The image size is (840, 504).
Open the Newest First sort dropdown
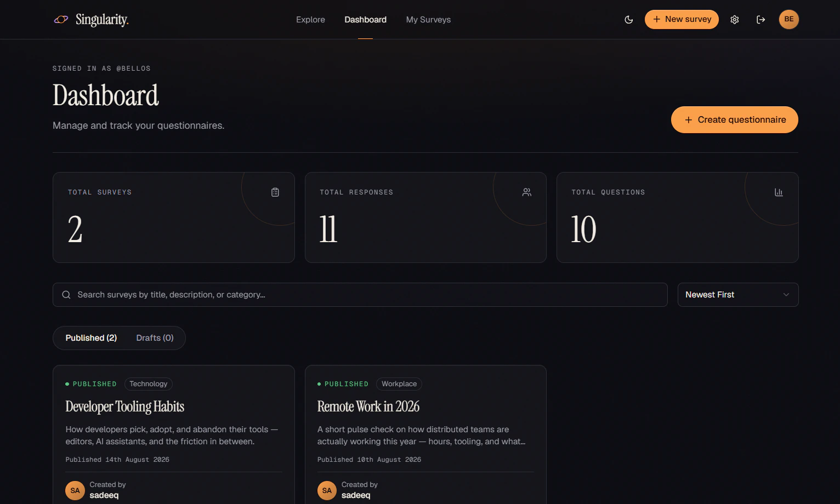coord(738,295)
